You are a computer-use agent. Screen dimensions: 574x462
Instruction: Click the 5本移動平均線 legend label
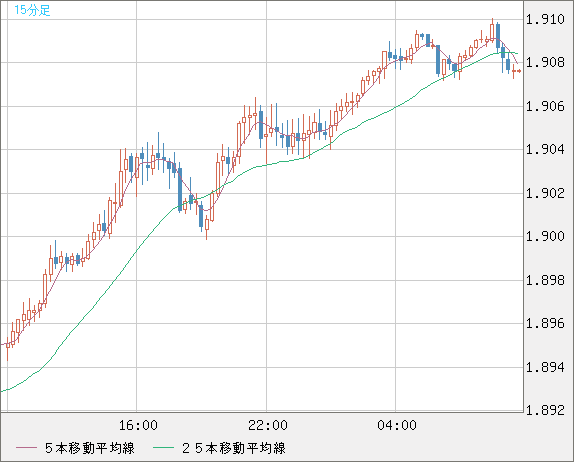(90, 448)
